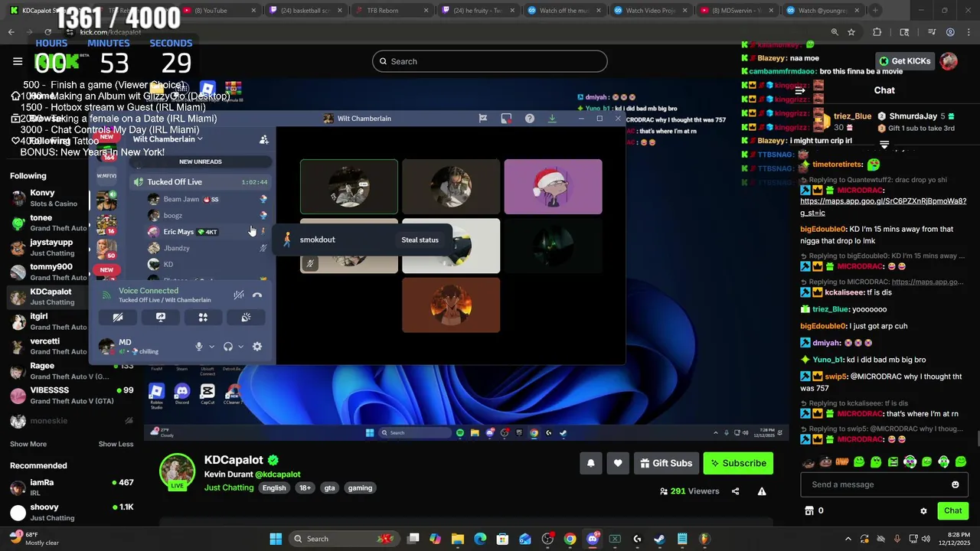
Task: Open VIBESSSS channel in the Following list
Action: click(x=70, y=395)
